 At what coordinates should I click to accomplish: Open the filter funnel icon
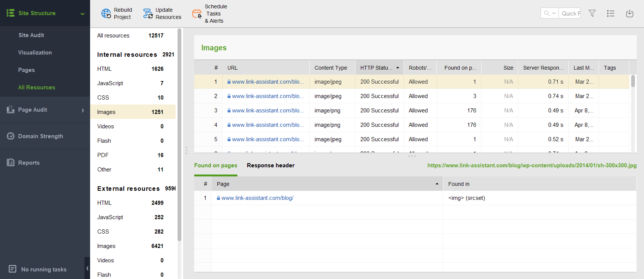click(592, 13)
